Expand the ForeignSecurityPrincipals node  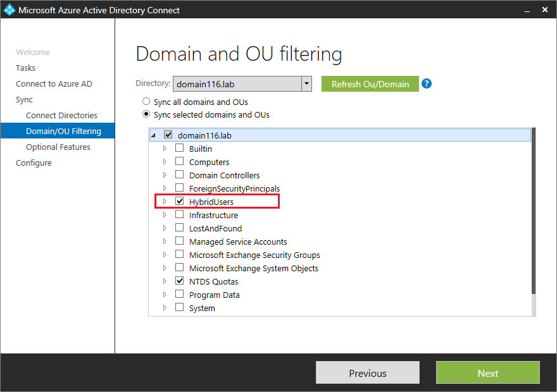point(165,188)
